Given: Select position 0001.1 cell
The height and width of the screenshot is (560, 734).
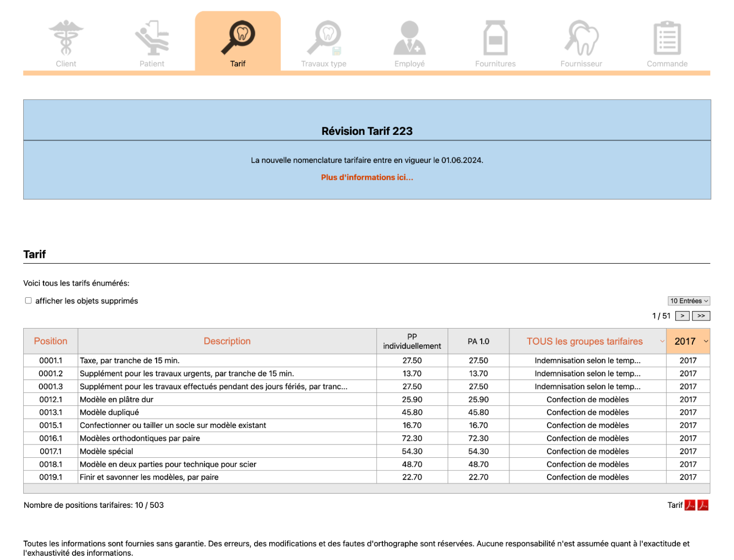Looking at the screenshot, I should [x=51, y=361].
